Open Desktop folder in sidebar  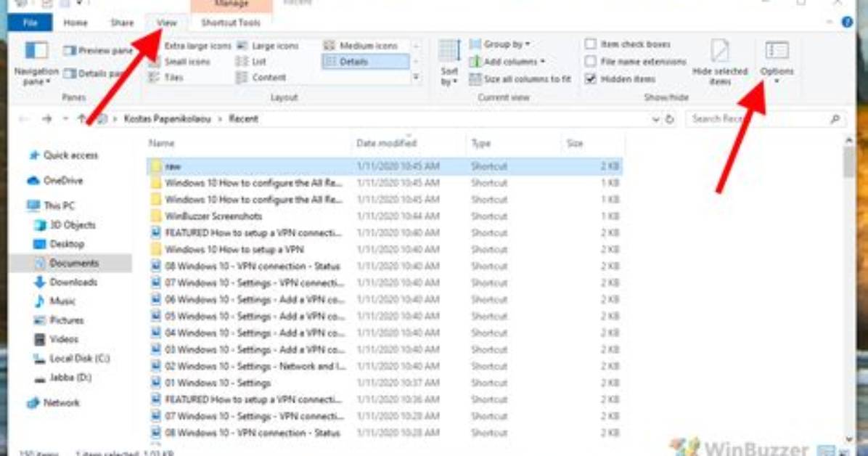(x=60, y=245)
